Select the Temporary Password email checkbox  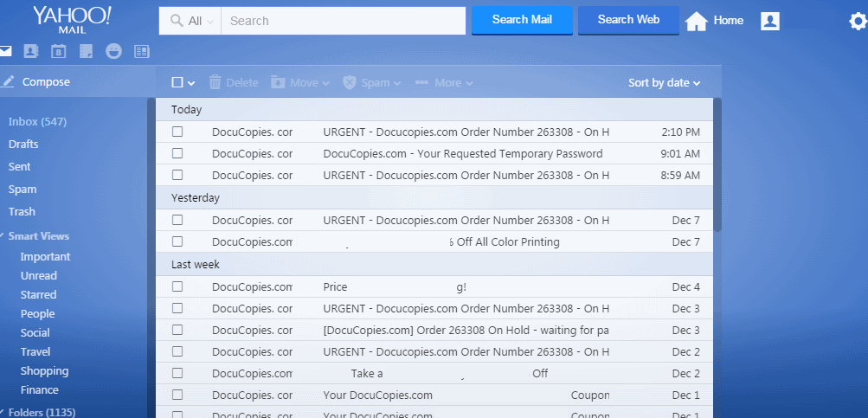click(177, 153)
